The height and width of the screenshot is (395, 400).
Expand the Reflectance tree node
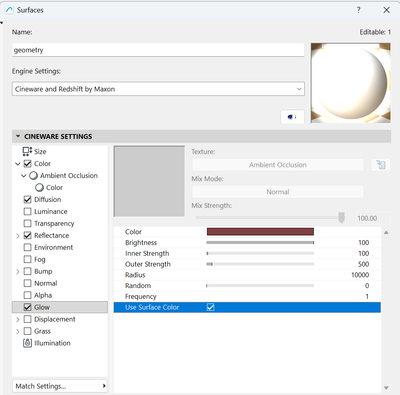pos(18,236)
